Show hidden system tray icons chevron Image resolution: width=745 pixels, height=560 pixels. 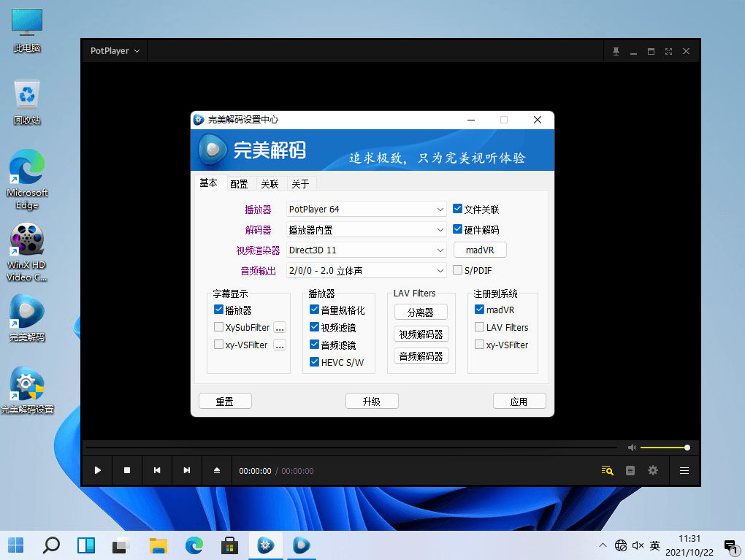[x=603, y=545]
